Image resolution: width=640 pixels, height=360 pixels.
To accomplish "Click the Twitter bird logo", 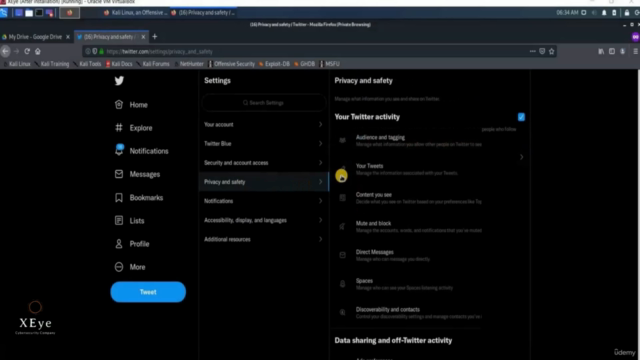I will coord(119,80).
